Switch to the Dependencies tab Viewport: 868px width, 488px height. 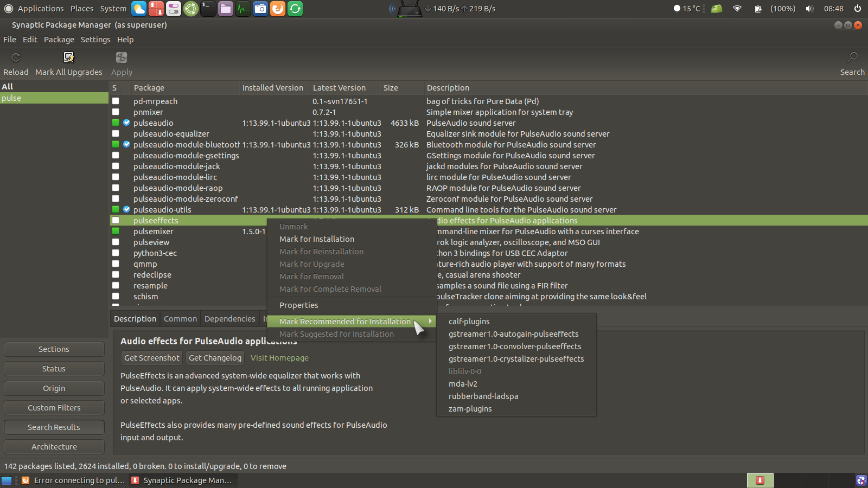click(229, 319)
